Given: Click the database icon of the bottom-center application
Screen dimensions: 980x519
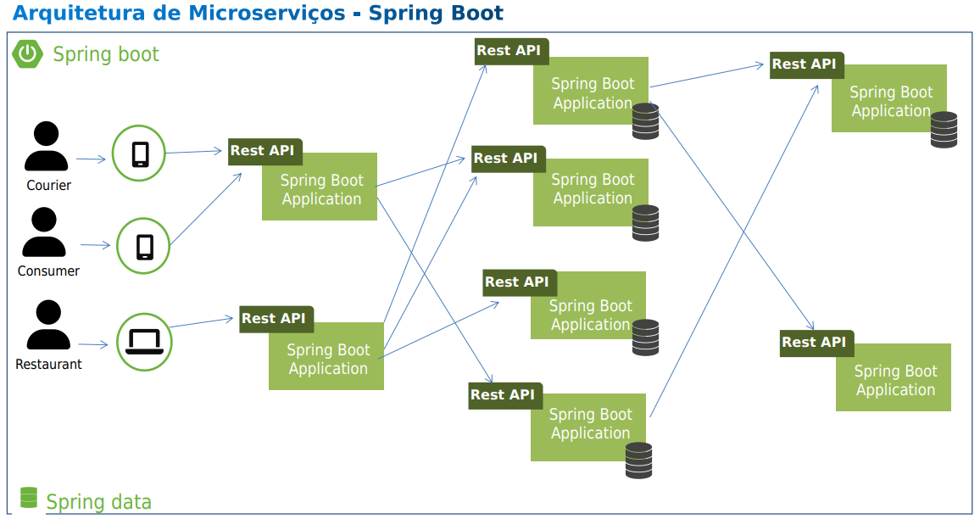Looking at the screenshot, I should coord(638,460).
